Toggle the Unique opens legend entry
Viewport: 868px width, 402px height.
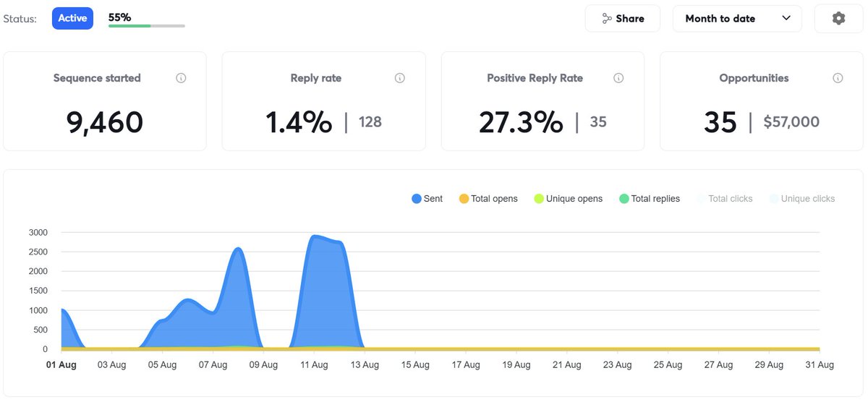point(568,199)
